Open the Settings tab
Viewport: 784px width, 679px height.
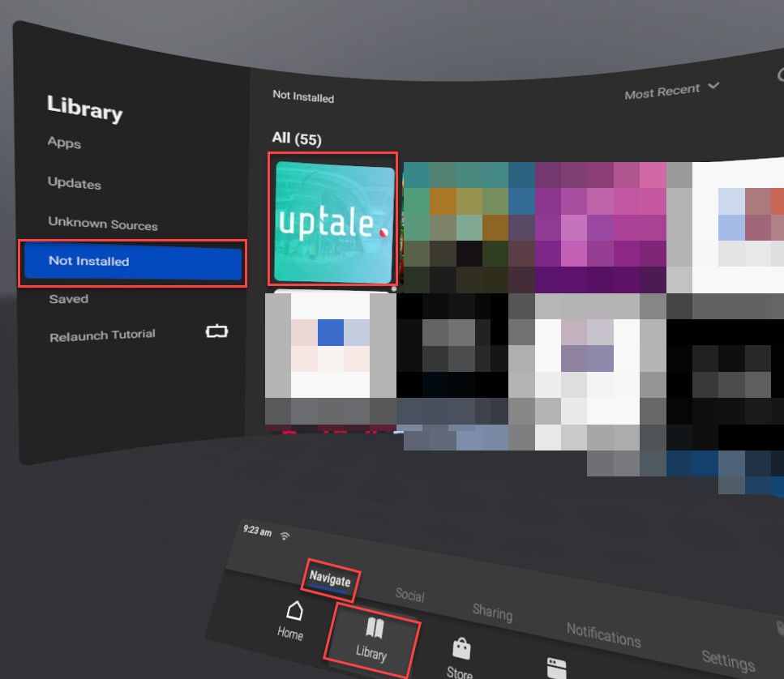pos(728,660)
